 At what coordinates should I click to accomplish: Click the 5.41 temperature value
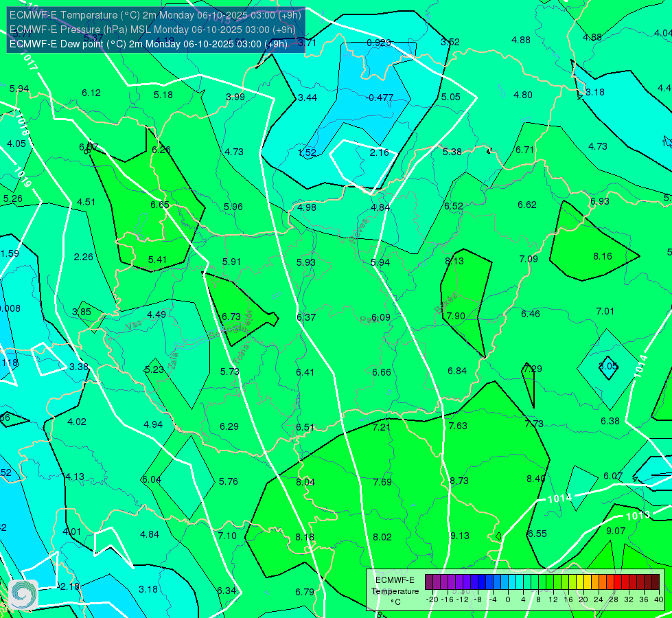coord(157,260)
